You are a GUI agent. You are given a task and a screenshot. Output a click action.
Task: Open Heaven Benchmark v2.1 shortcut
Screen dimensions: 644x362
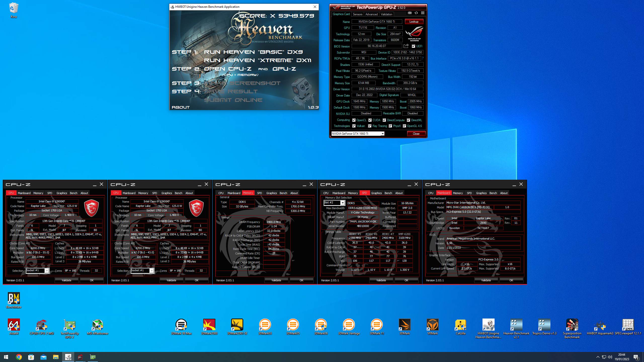click(x=516, y=328)
